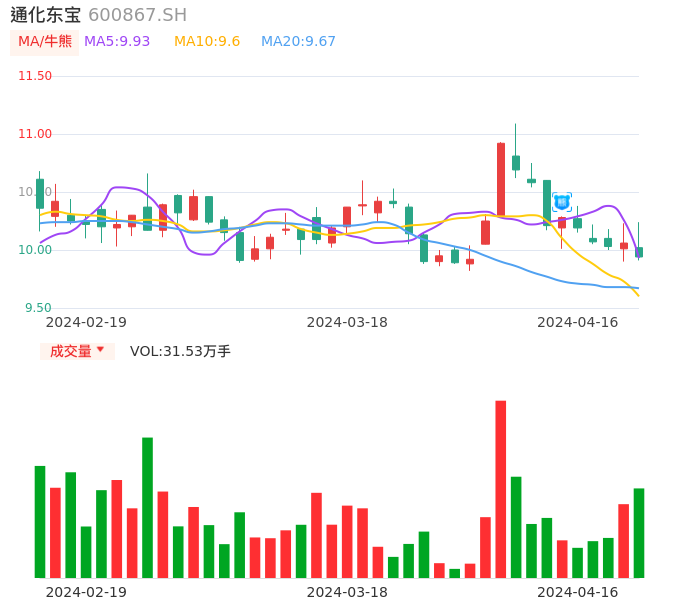The image size is (686, 606).
Task: Click the 11.50 price axis label
Action: click(35, 76)
